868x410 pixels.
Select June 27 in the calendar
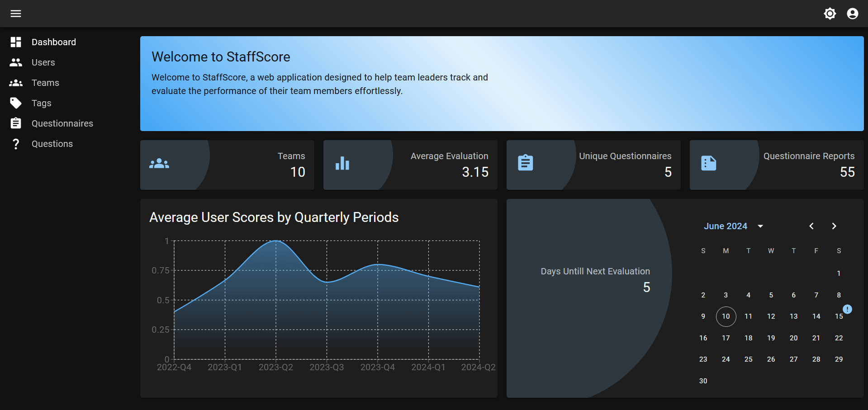coord(794,359)
